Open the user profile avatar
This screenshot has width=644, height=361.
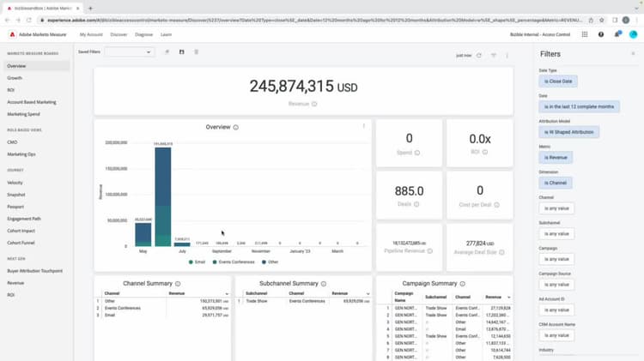click(634, 34)
